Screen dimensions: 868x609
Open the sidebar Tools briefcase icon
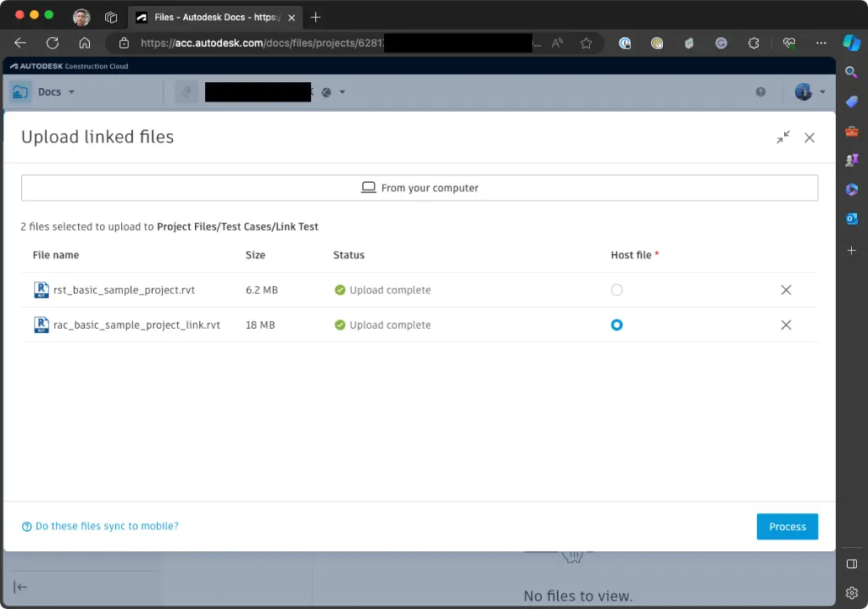tap(851, 131)
